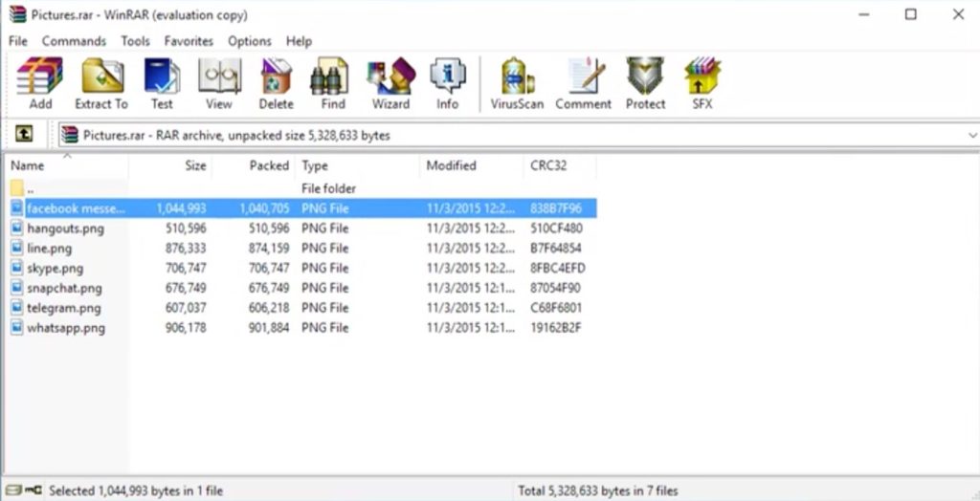Open the Commands menu

coord(74,41)
